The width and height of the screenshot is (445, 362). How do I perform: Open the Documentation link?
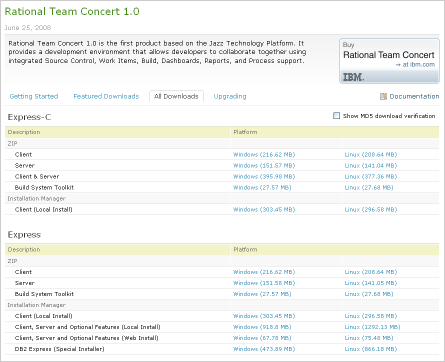414,96
